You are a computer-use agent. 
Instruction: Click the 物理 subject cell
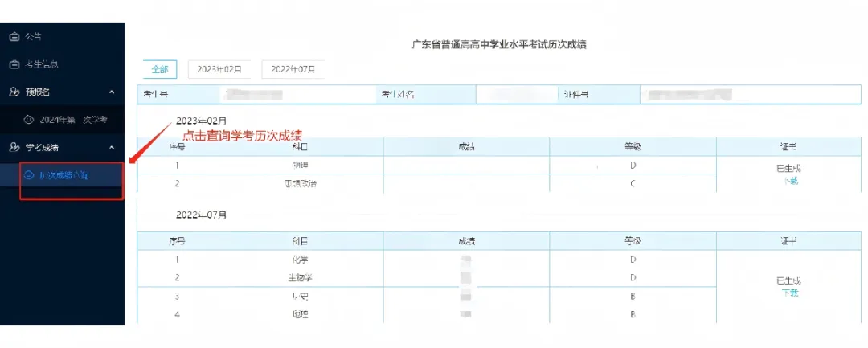300,165
